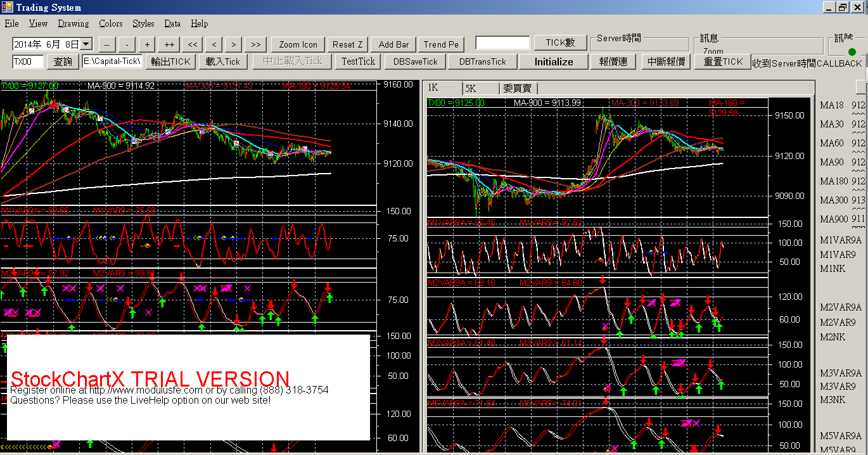The width and height of the screenshot is (868, 455).
Task: Switch to the 5K chart tab
Action: pos(480,88)
